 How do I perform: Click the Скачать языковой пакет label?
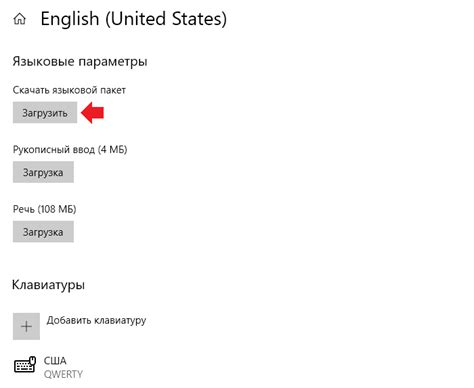click(69, 90)
